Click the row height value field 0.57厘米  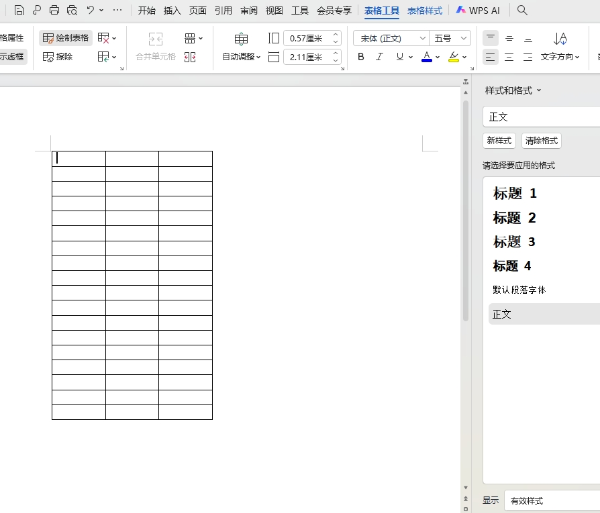pos(307,38)
